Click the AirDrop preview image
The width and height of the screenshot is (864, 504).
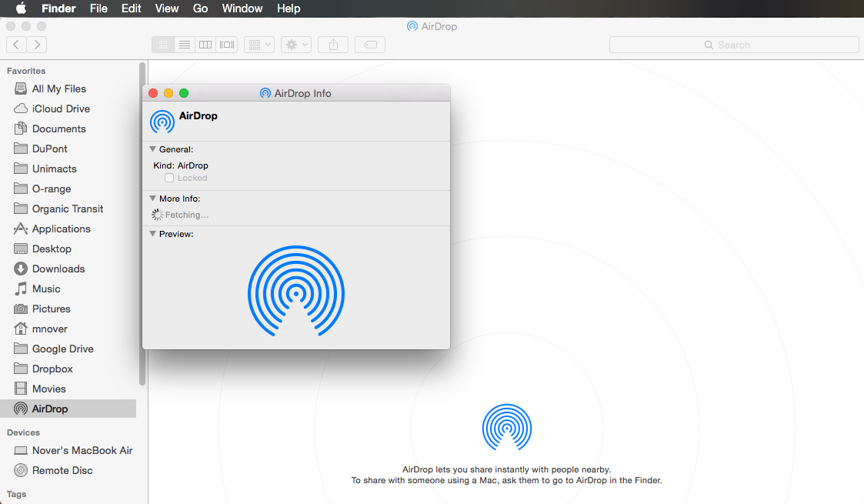pyautogui.click(x=296, y=291)
